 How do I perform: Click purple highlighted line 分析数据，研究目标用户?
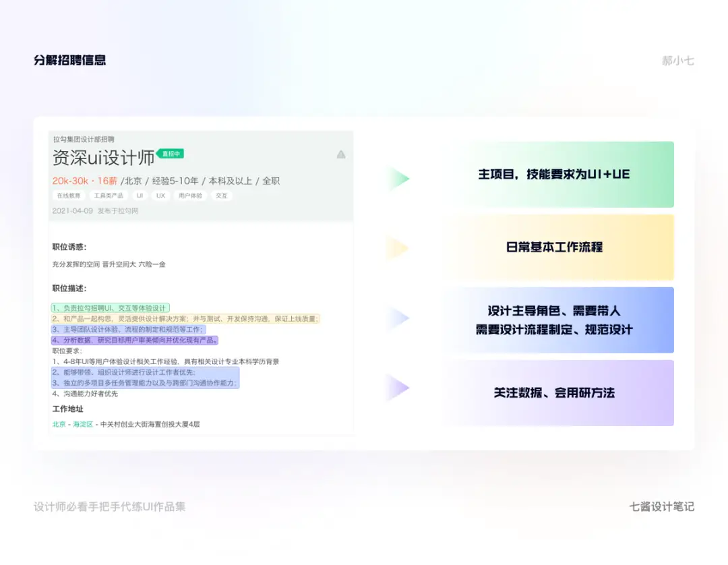point(135,340)
